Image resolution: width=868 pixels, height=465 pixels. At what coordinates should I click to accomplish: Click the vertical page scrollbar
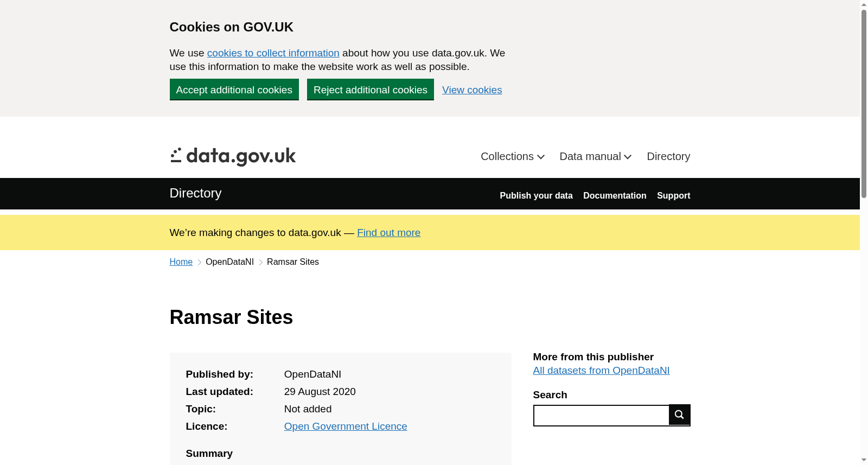pos(864,103)
